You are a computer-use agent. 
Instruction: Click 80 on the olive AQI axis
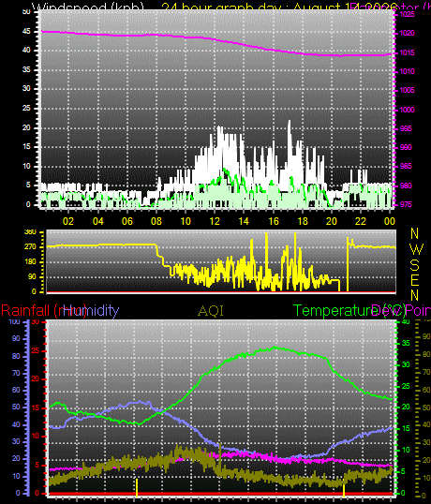(x=426, y=354)
